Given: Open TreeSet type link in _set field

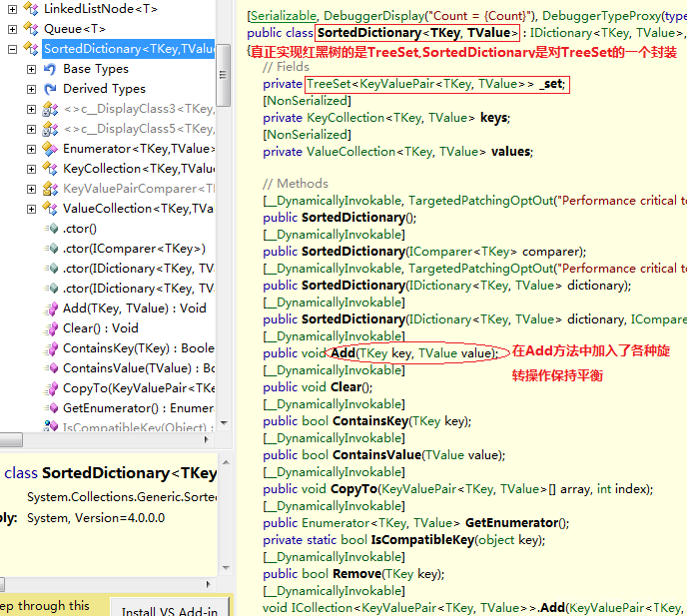Looking at the screenshot, I should pos(329,84).
